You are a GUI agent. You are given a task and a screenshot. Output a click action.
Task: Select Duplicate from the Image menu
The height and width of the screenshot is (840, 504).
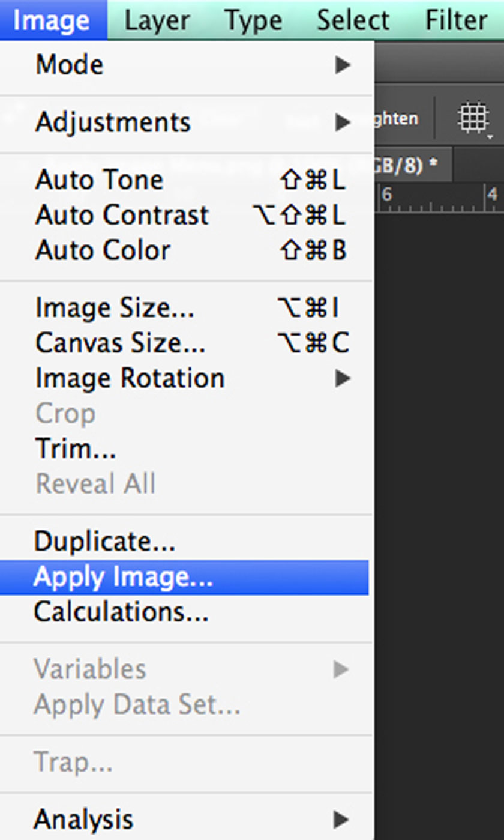point(105,542)
